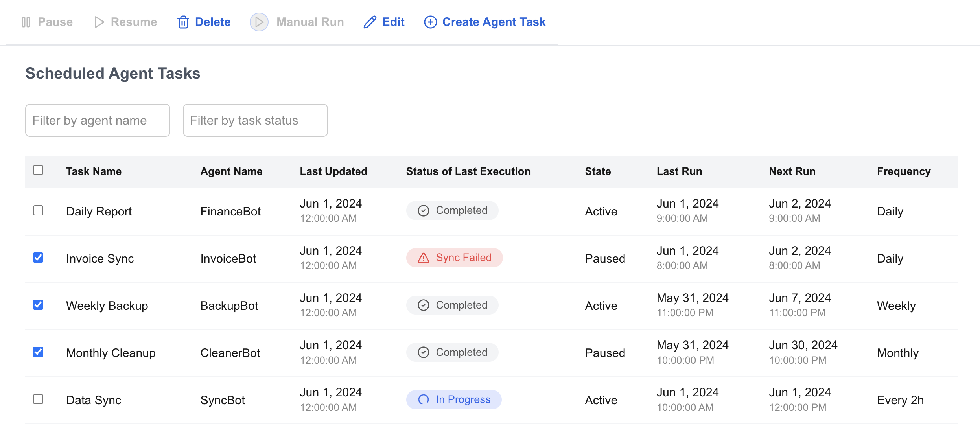
Task: Click the circular Manual Run play icon
Action: [x=259, y=22]
